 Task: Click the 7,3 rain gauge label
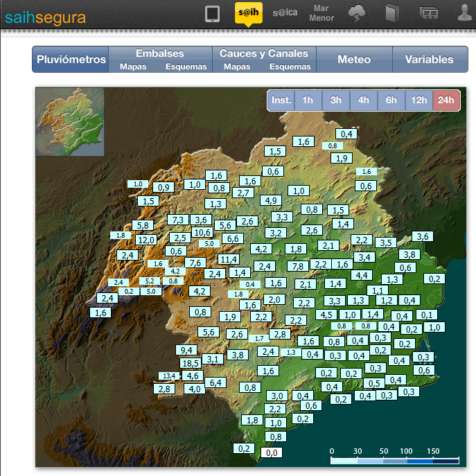tap(178, 220)
